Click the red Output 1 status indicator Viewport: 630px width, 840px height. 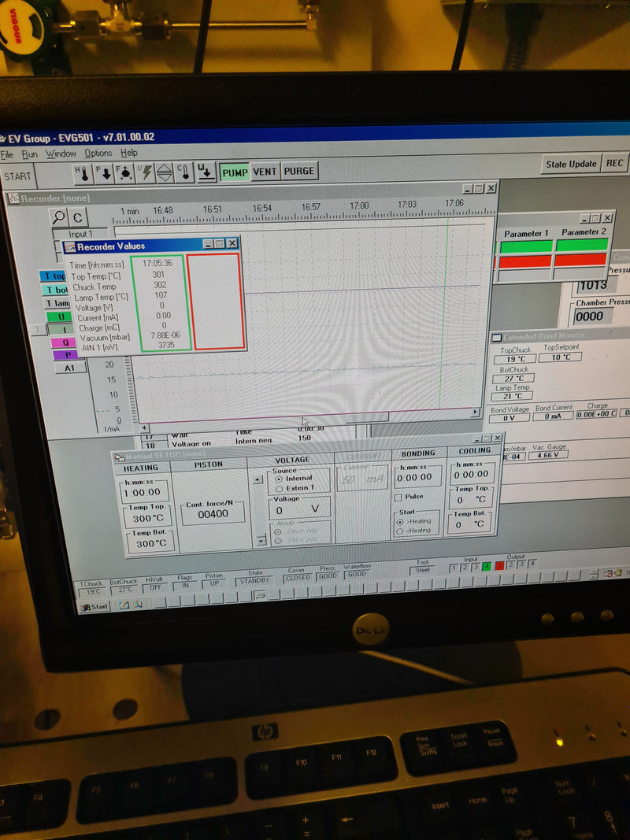pos(500,566)
